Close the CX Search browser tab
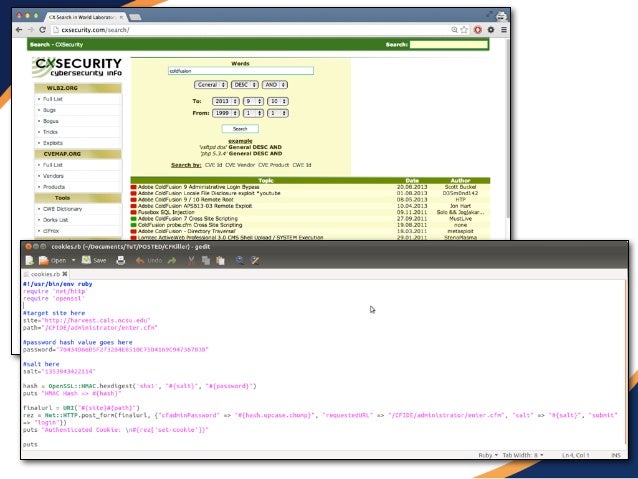Image resolution: width=638 pixels, height=479 pixels. 121,17
